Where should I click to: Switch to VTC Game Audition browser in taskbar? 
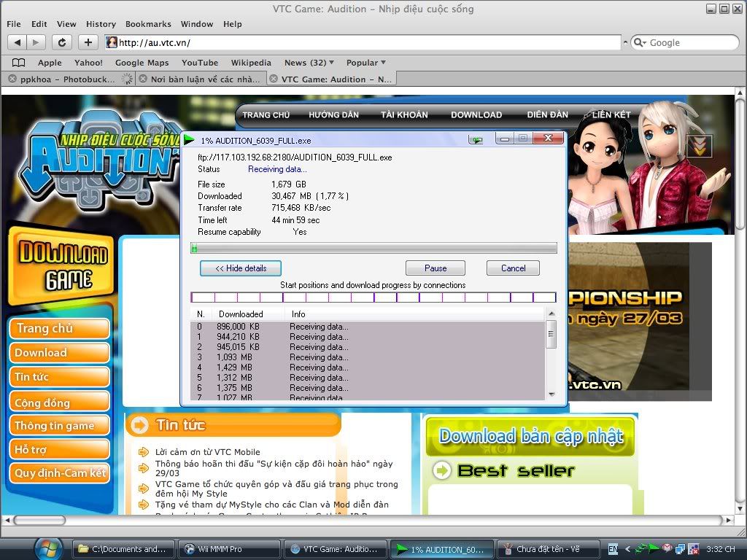[335, 549]
